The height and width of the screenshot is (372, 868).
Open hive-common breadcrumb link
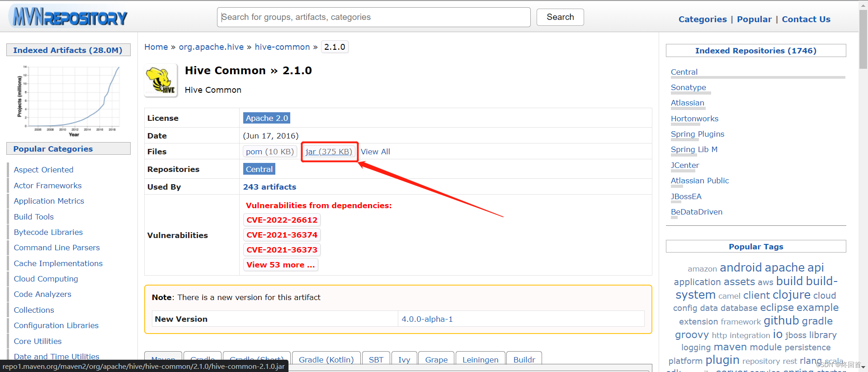[282, 47]
